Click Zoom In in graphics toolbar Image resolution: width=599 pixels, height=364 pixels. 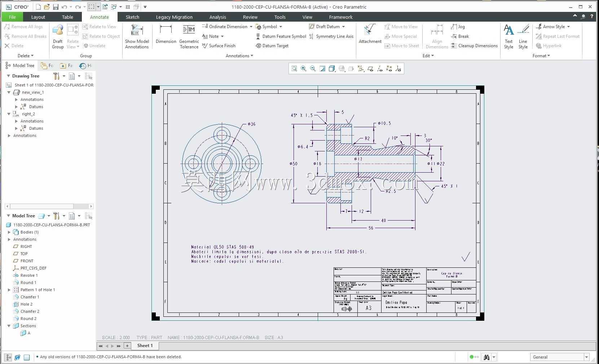304,68
